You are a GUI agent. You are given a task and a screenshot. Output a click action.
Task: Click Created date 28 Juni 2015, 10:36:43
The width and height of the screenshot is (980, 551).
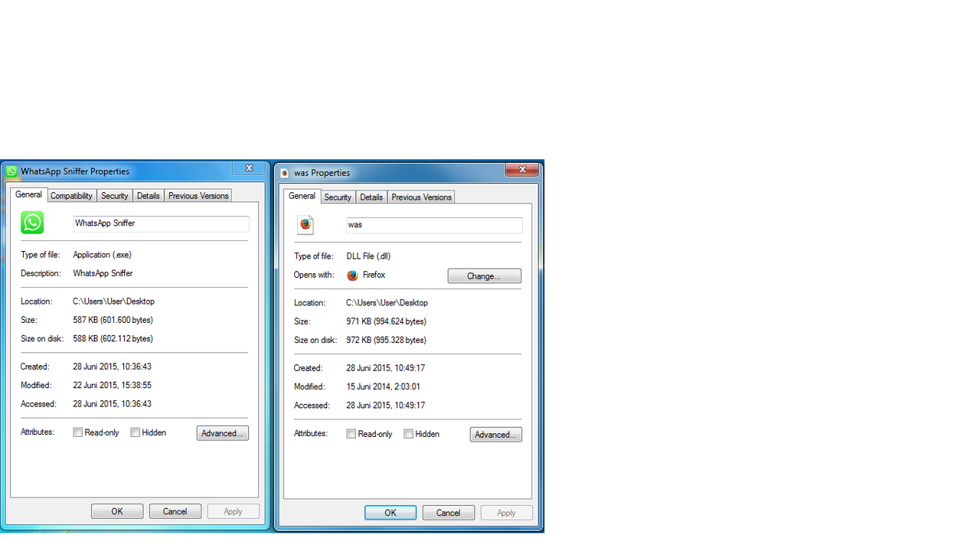point(113,367)
